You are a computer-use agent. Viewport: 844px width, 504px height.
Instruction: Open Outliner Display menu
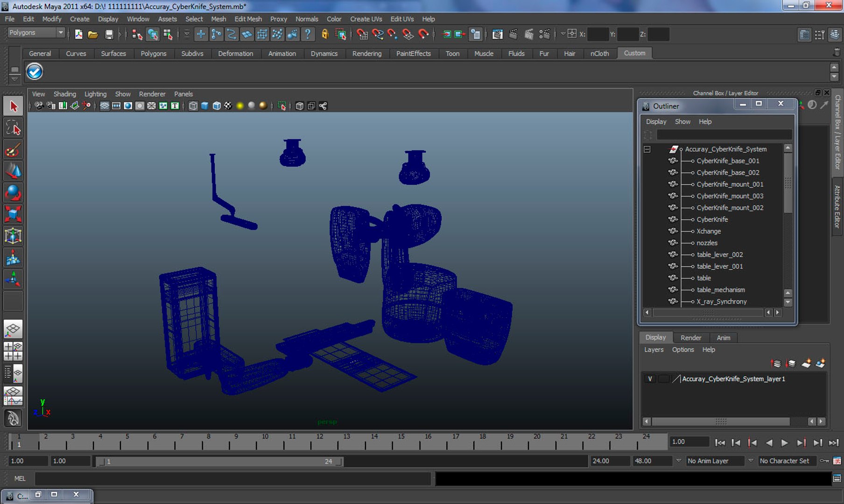(656, 122)
